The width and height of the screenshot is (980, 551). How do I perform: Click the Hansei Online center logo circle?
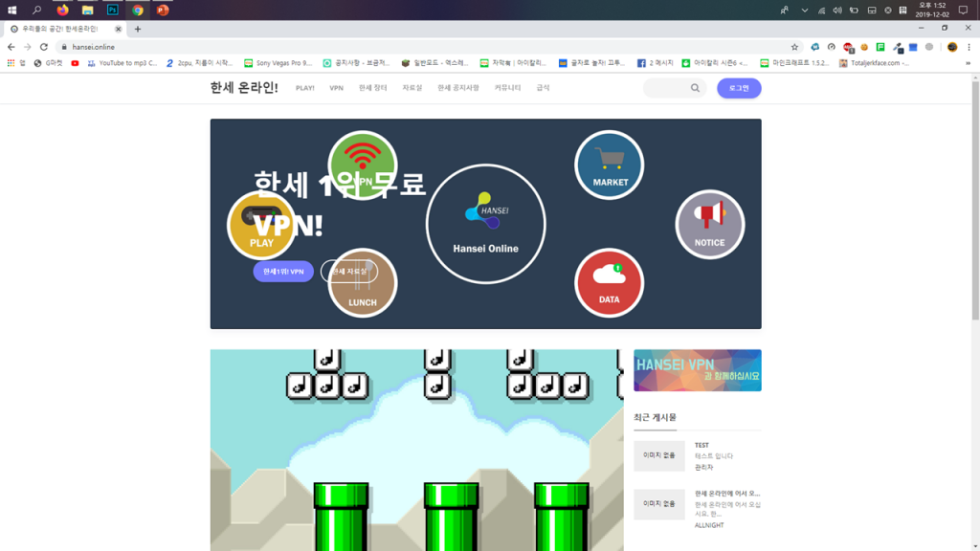point(485,224)
